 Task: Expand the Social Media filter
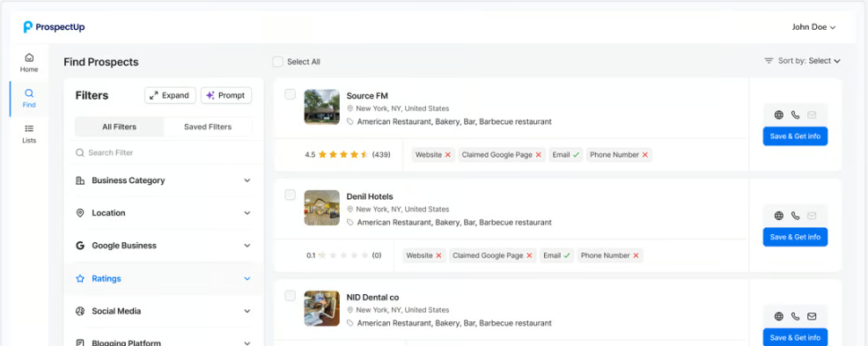164,311
